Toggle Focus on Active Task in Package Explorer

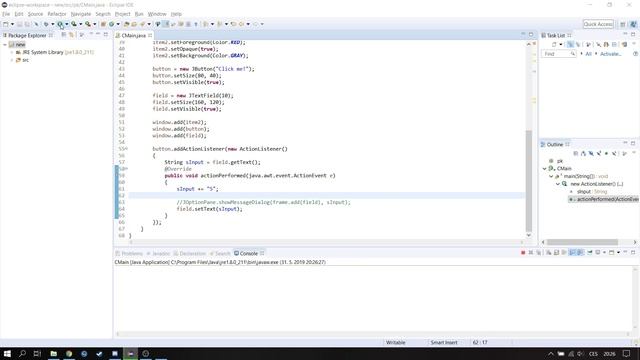click(x=82, y=35)
